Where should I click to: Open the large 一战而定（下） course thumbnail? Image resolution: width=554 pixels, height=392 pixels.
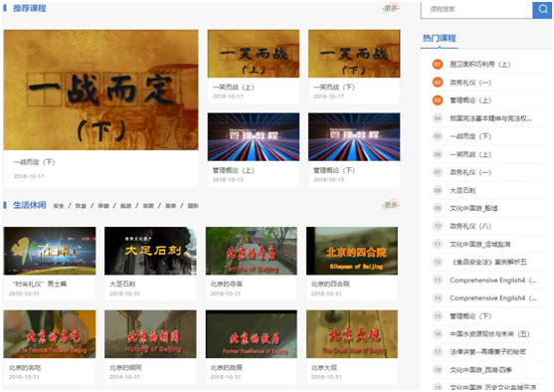[x=101, y=90]
